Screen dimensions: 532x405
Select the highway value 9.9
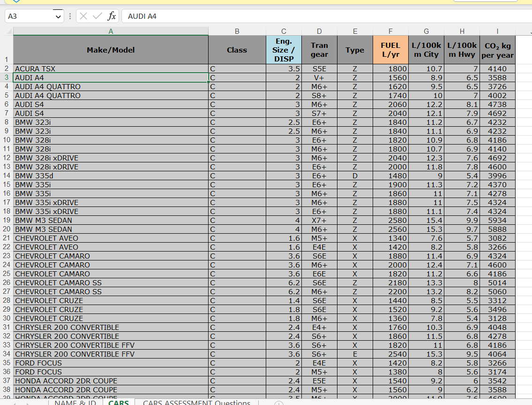(x=462, y=220)
